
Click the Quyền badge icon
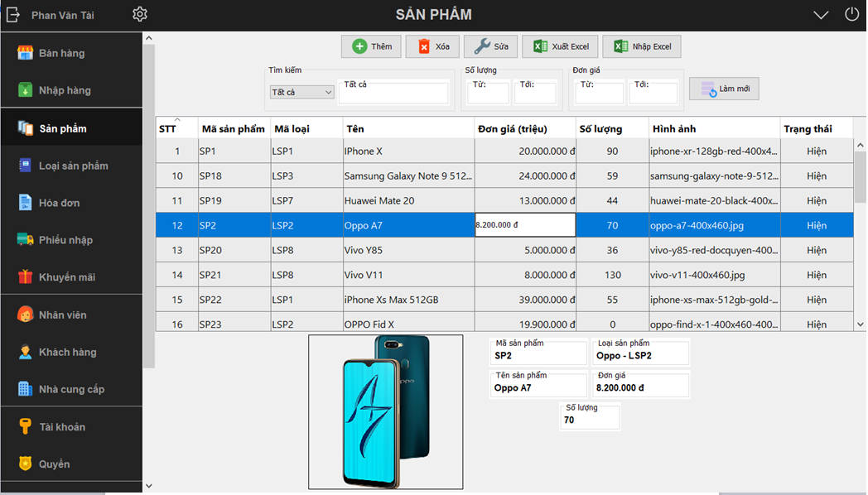coord(25,464)
